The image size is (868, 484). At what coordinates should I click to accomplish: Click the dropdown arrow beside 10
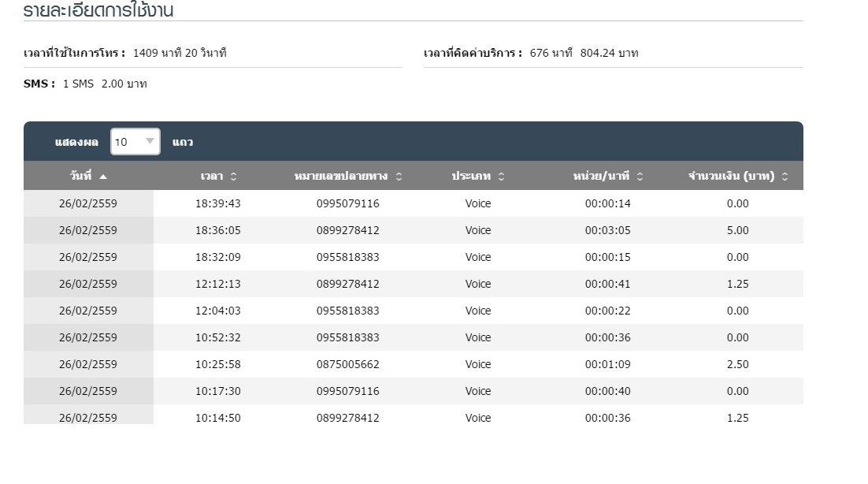pos(150,141)
